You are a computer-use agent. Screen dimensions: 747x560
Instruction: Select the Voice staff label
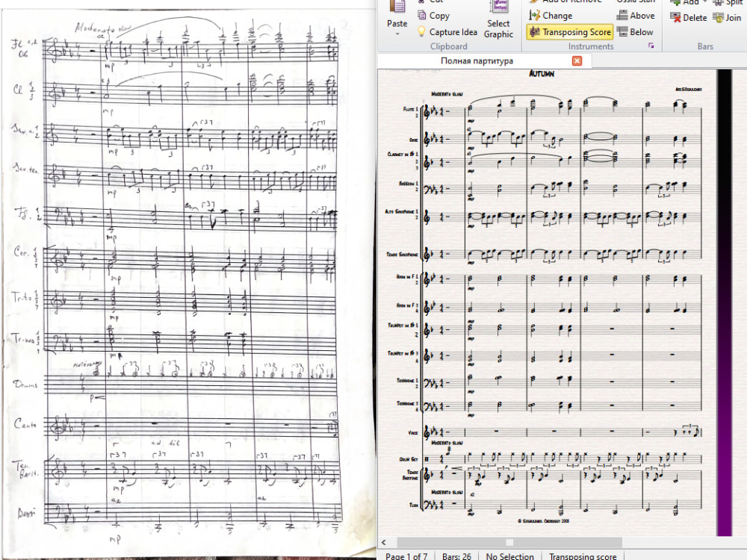click(413, 433)
